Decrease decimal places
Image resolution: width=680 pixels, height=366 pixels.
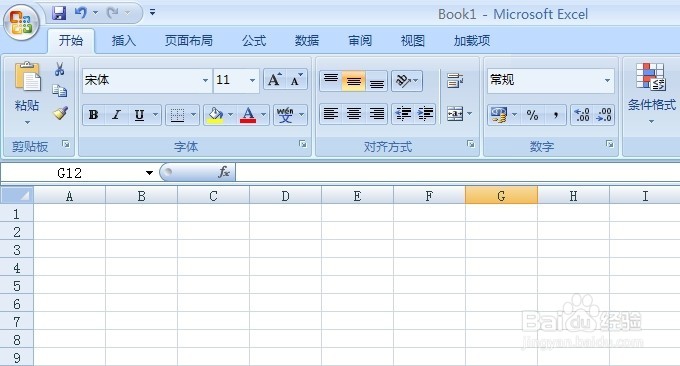pos(604,115)
